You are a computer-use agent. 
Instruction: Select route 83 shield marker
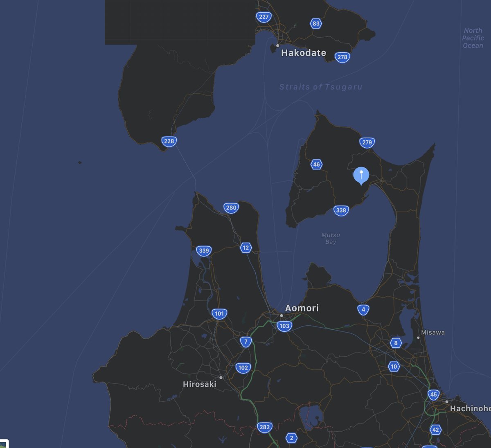pos(316,23)
